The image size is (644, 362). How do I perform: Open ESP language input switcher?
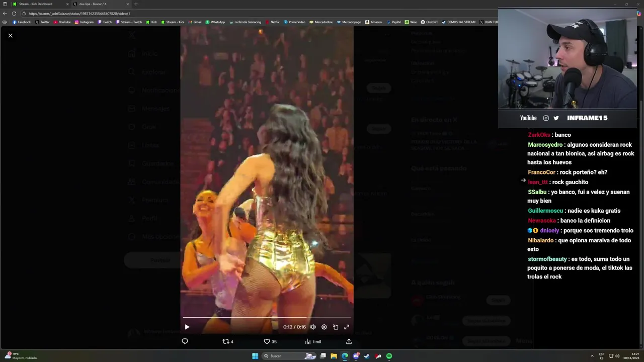[602, 356]
